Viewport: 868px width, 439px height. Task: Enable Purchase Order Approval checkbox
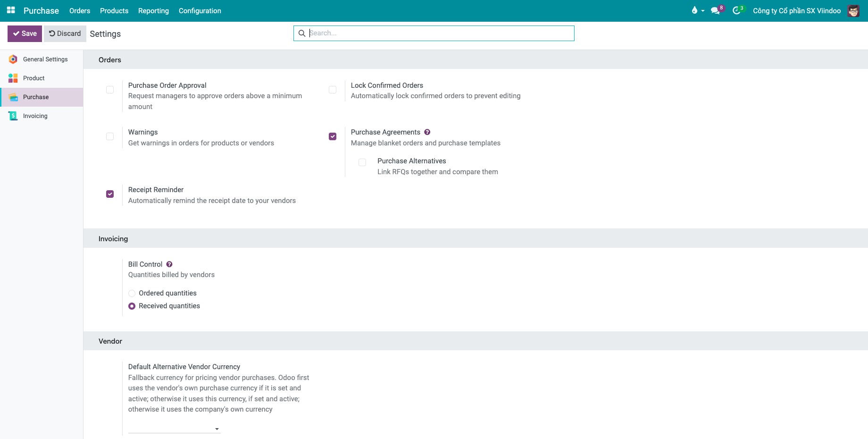point(110,90)
